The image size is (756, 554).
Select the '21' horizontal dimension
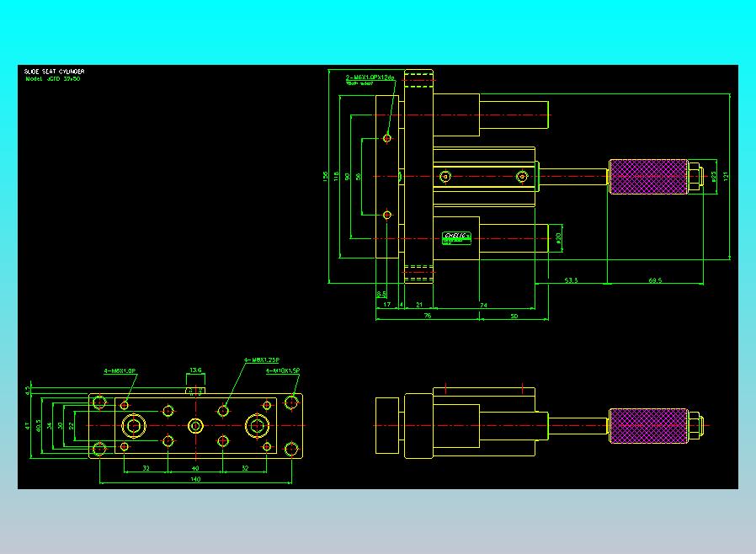(419, 305)
